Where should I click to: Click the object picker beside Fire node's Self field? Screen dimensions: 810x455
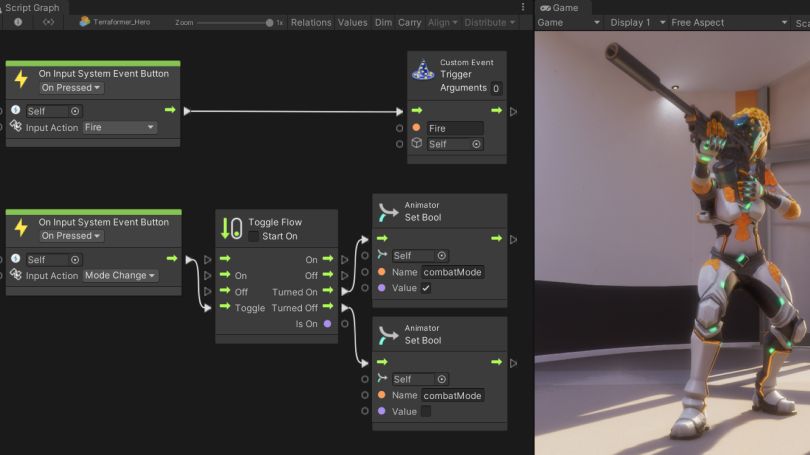click(x=75, y=111)
